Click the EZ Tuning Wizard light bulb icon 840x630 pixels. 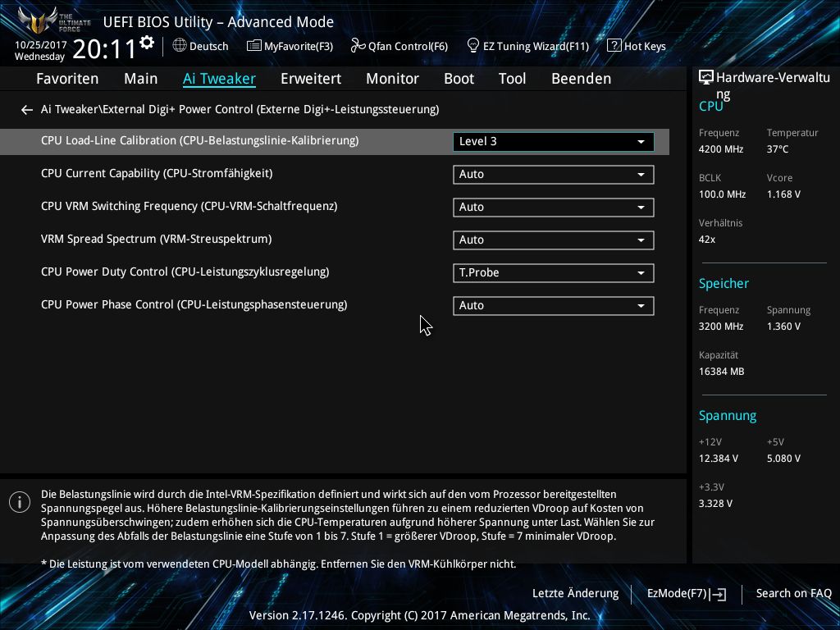(473, 46)
